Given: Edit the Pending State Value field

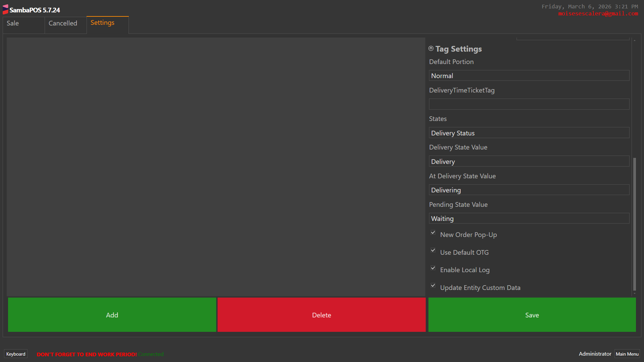Looking at the screenshot, I should point(529,219).
